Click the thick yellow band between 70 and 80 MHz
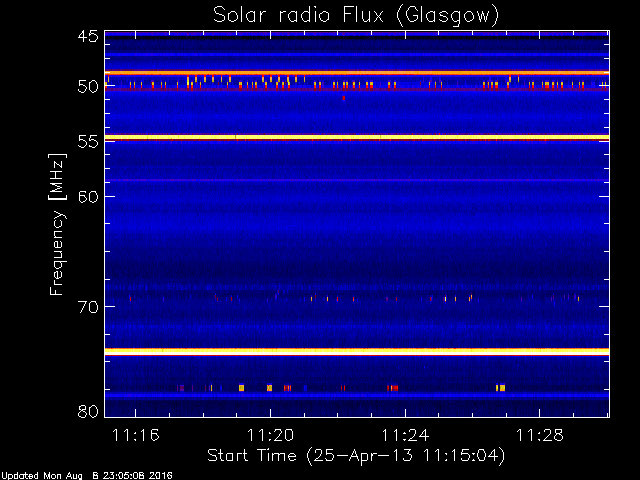Screen dimensions: 640x480 tap(357, 351)
